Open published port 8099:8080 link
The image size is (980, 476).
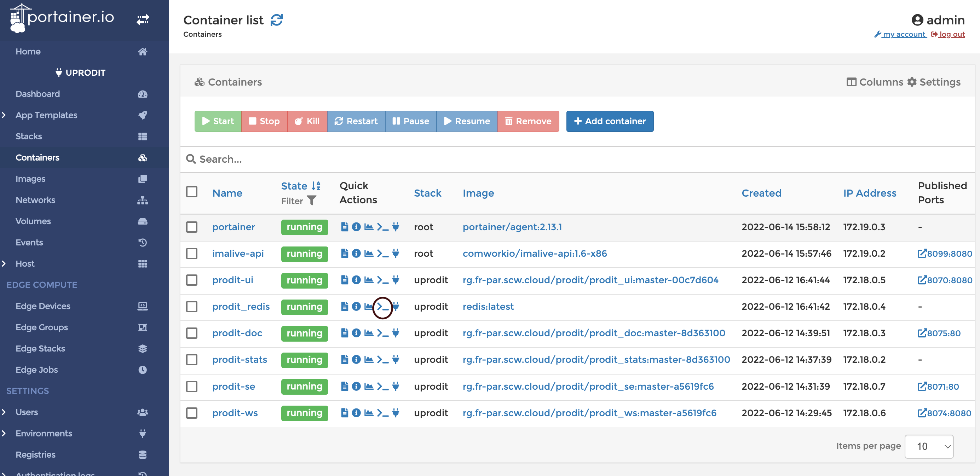pos(945,254)
